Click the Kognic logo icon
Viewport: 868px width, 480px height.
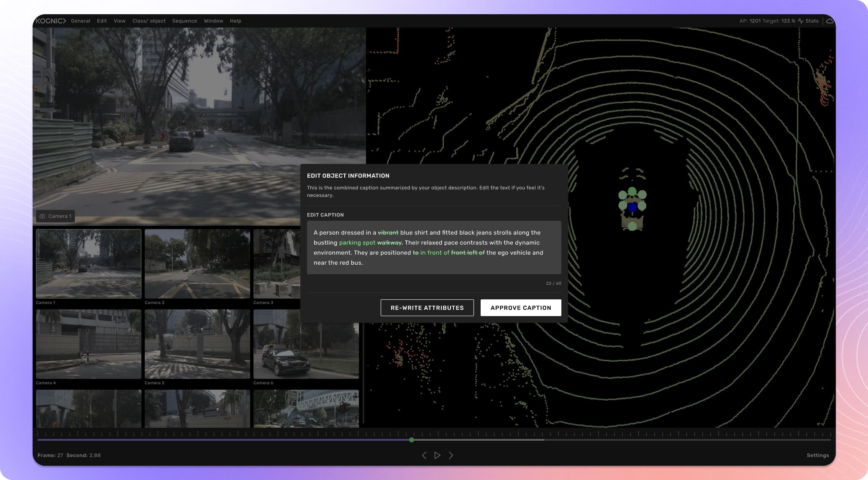click(51, 21)
